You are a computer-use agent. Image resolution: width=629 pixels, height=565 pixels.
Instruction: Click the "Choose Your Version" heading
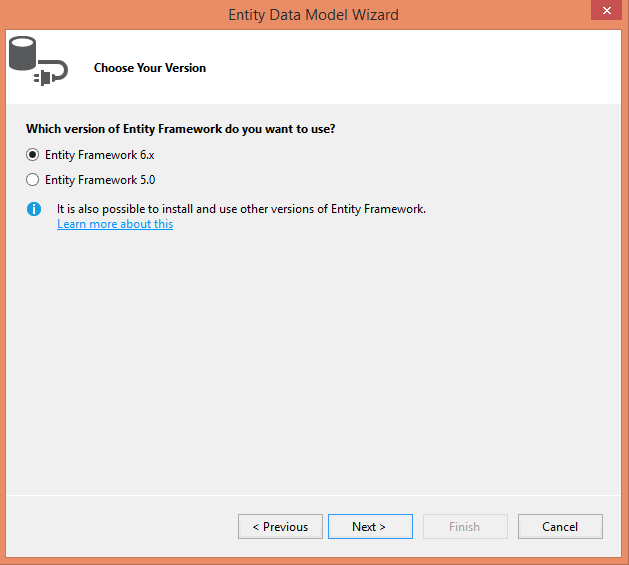(x=150, y=68)
